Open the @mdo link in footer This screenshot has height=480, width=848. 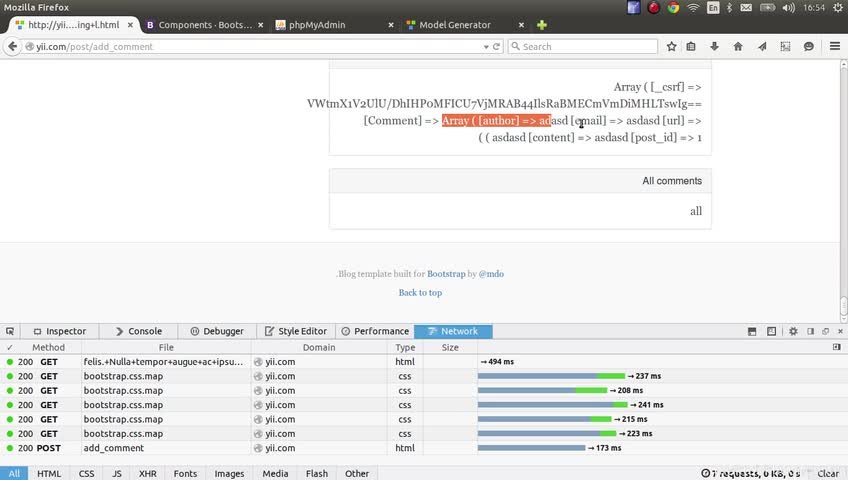pyautogui.click(x=491, y=274)
